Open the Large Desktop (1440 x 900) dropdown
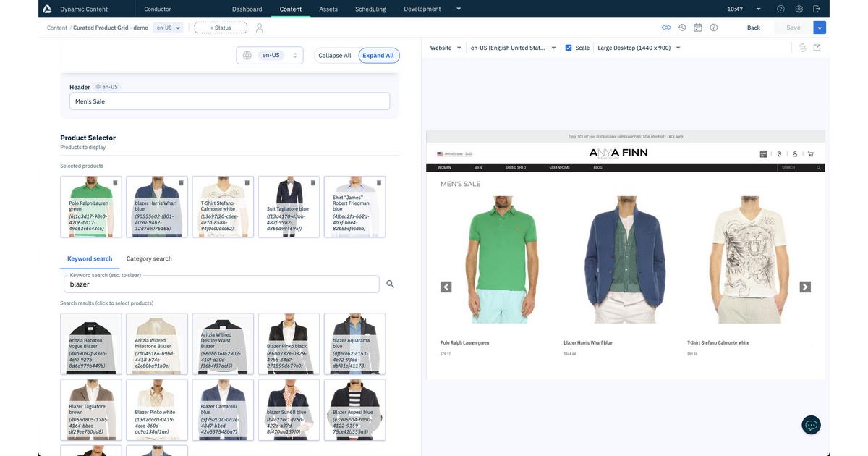The width and height of the screenshot is (868, 456). [x=639, y=48]
